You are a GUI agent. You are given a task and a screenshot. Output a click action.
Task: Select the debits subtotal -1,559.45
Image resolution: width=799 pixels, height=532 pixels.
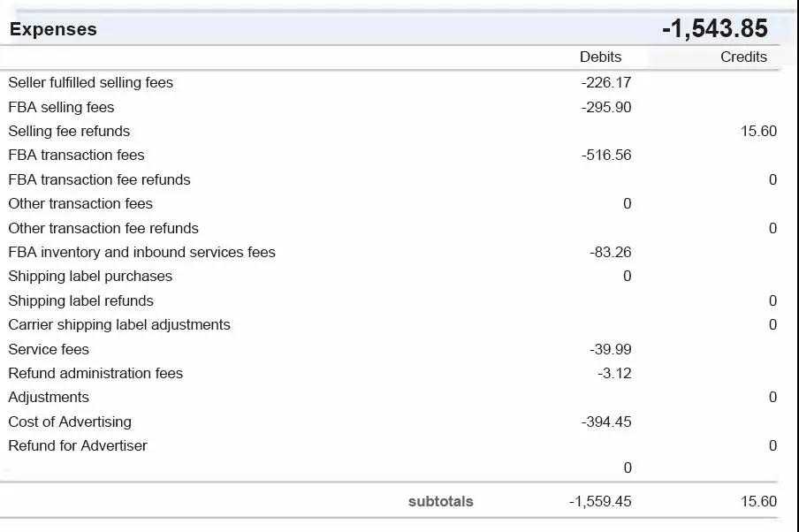click(600, 501)
